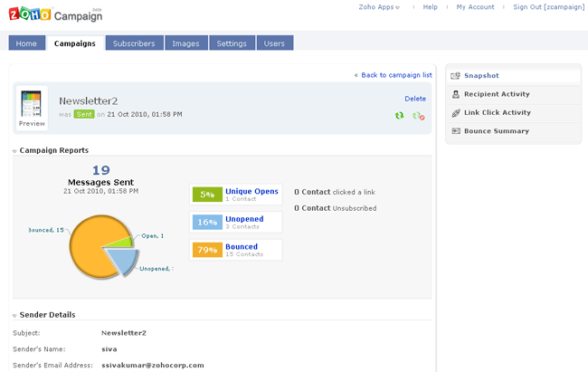Click the Back to campaign list link
This screenshot has height=372, width=588.
tap(393, 75)
